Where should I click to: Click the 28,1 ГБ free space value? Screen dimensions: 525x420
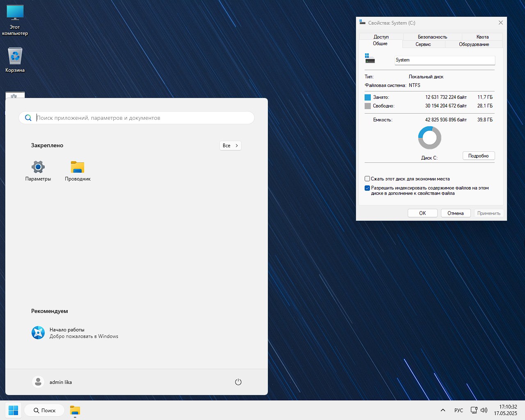click(485, 106)
